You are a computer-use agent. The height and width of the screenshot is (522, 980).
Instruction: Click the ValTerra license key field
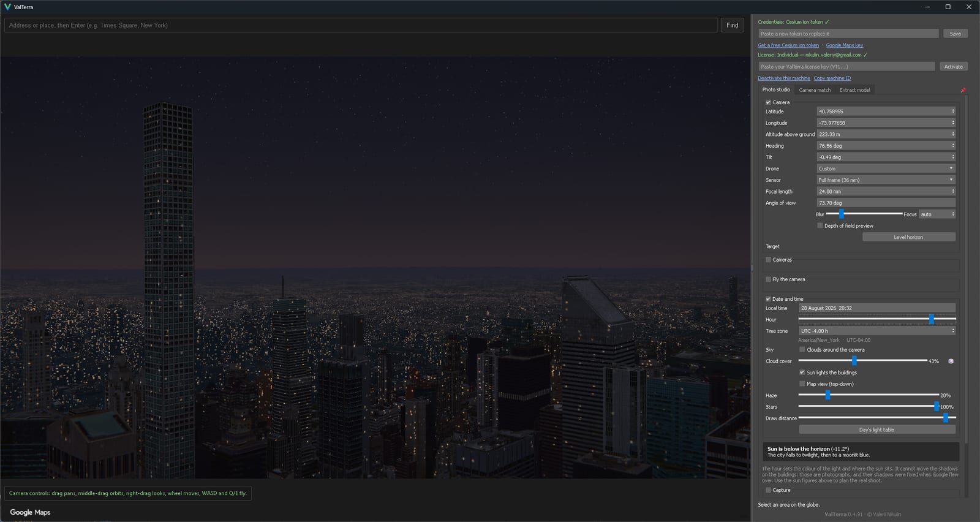pyautogui.click(x=846, y=67)
